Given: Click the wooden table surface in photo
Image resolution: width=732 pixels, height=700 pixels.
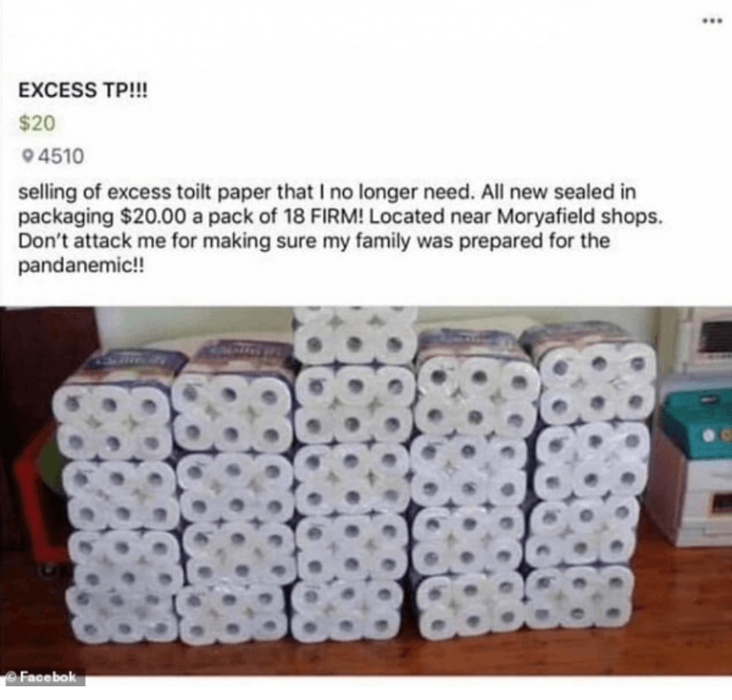Looking at the screenshot, I should 366,658.
